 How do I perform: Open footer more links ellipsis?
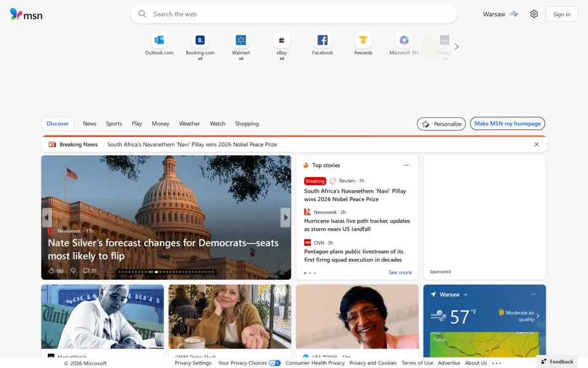[x=497, y=363]
